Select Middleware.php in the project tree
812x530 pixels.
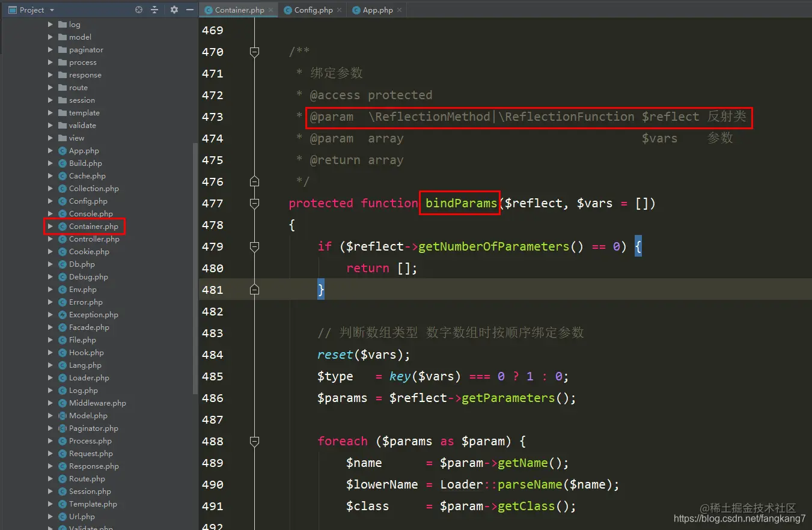click(x=97, y=403)
